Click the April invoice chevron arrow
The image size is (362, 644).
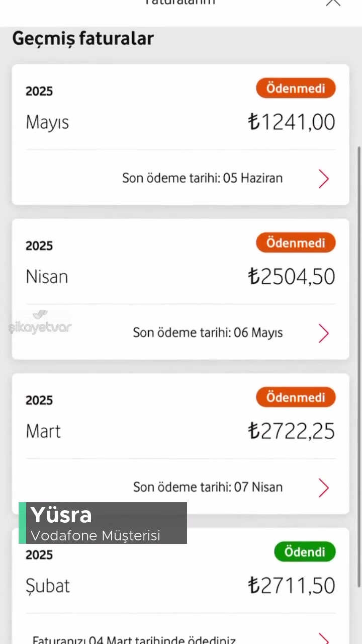(323, 333)
